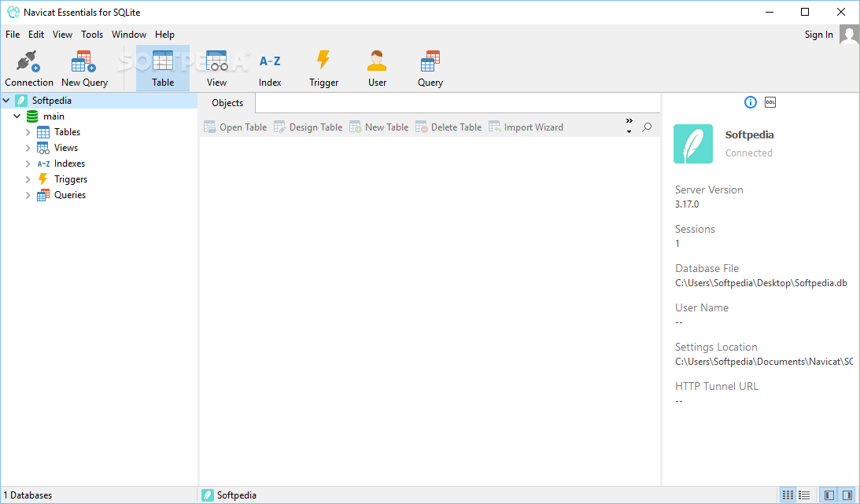The image size is (860, 504).
Task: Select the Trigger toolbar button
Action: pos(323,68)
